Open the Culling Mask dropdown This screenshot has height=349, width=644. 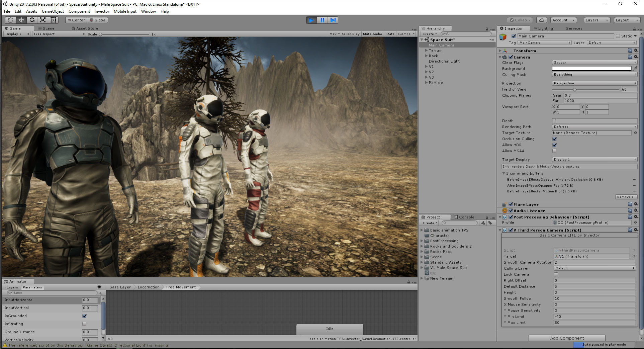[x=594, y=75]
